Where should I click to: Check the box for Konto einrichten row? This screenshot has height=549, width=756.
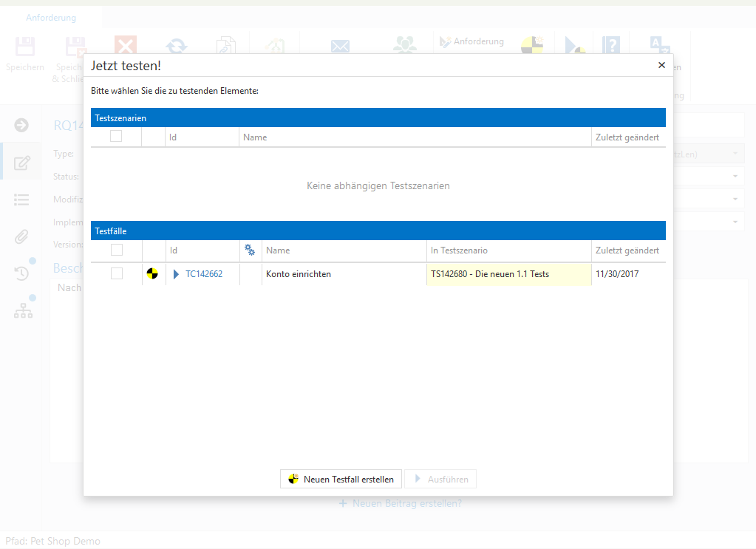117,273
